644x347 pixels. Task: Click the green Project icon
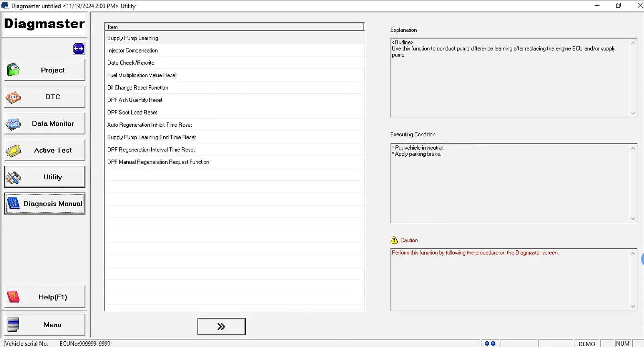tap(13, 70)
